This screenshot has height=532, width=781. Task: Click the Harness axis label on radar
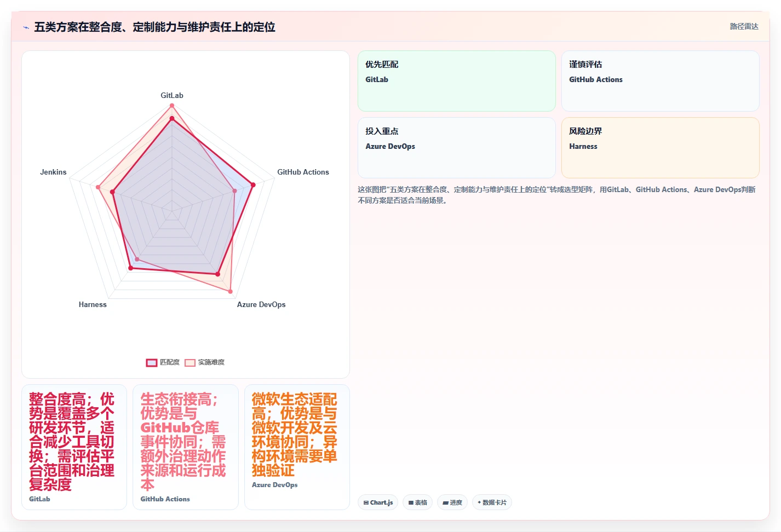(93, 304)
